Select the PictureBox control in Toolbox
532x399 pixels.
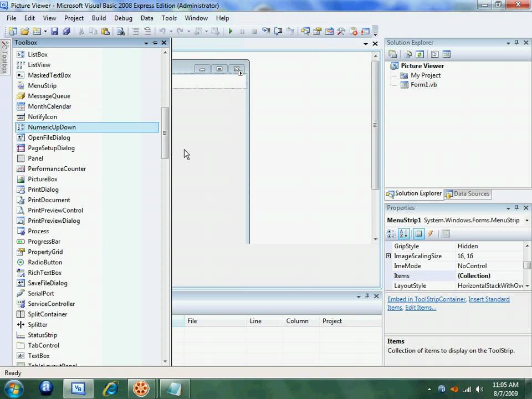(87, 179)
